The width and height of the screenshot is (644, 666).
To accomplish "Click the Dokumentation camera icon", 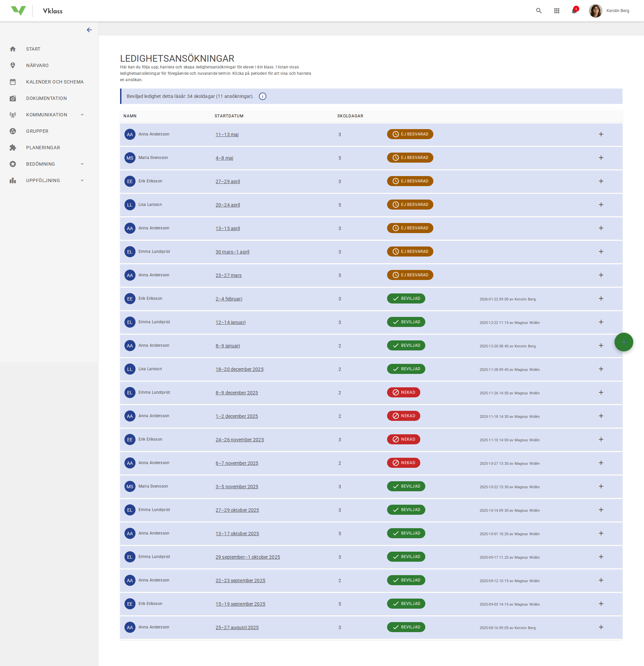I will tap(13, 98).
